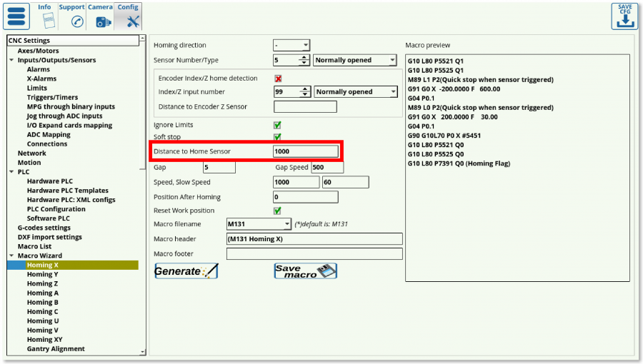
Task: Click the Save CFG icon
Action: tap(624, 16)
